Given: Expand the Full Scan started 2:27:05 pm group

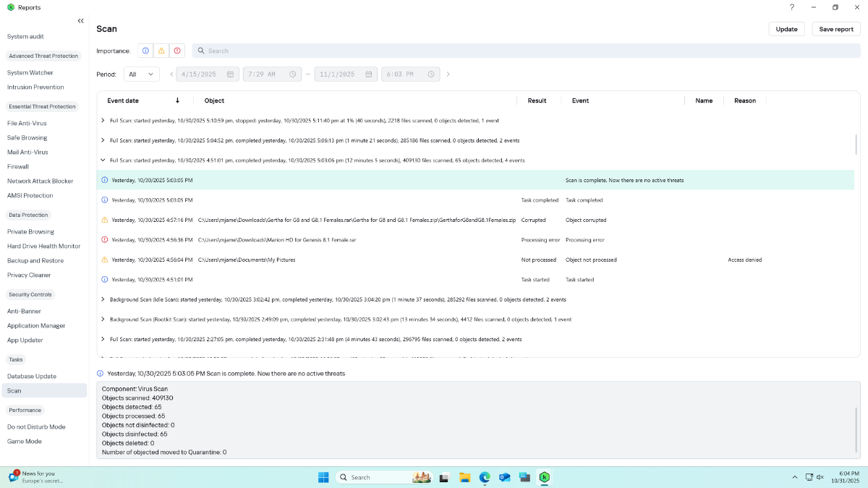Looking at the screenshot, I should [103, 339].
